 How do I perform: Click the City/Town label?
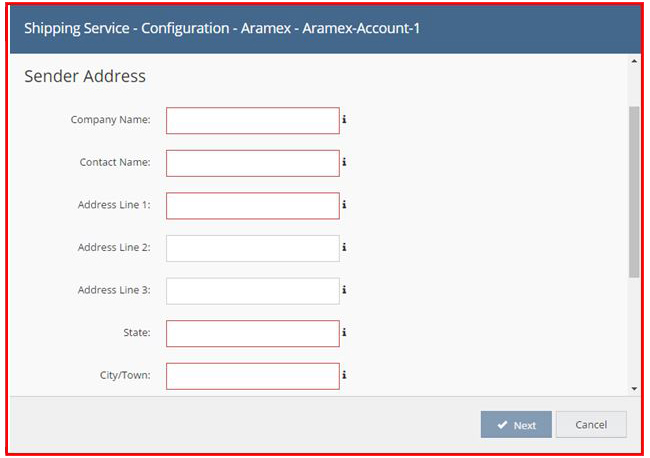click(125, 375)
